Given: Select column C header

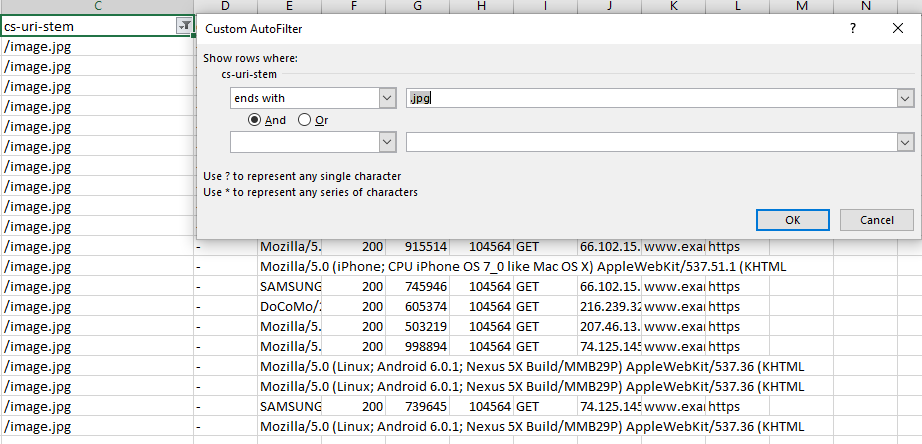Looking at the screenshot, I should coord(97,7).
